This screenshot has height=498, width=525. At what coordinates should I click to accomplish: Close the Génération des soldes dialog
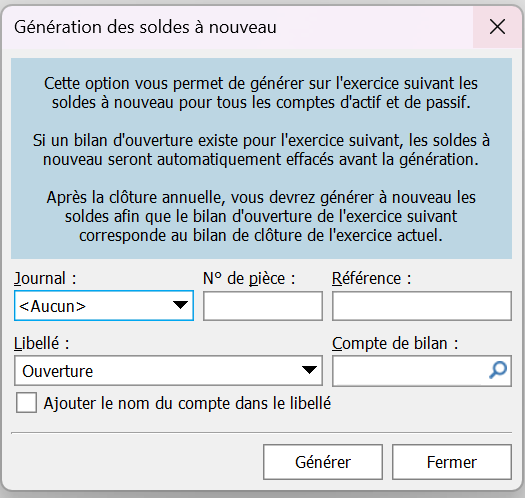coord(497,27)
